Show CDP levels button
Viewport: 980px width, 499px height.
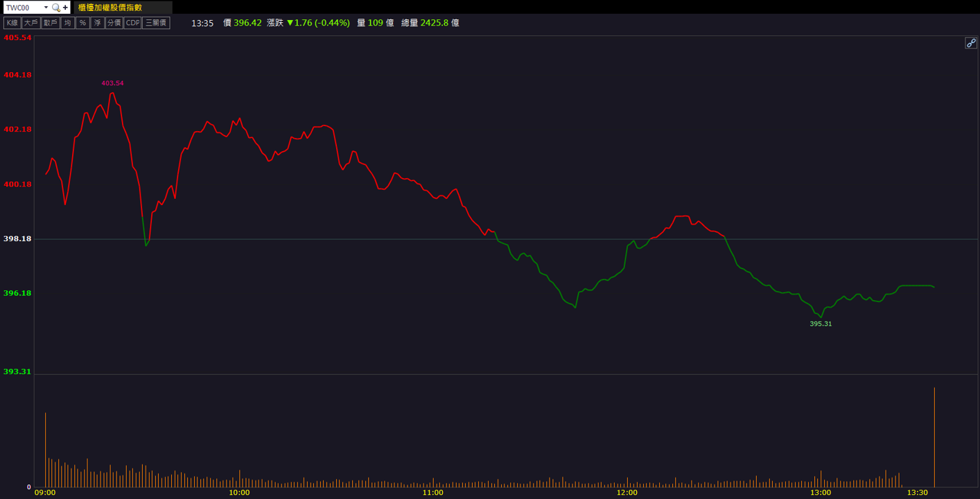pos(132,23)
